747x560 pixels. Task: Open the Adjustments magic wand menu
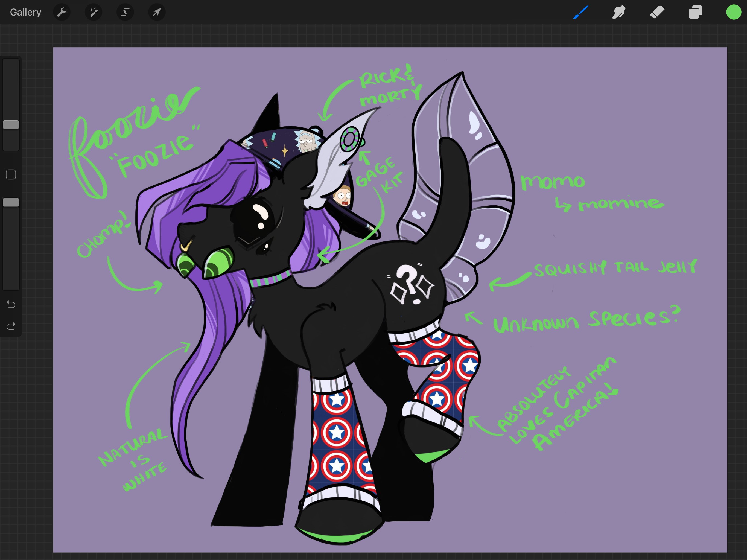point(94,13)
